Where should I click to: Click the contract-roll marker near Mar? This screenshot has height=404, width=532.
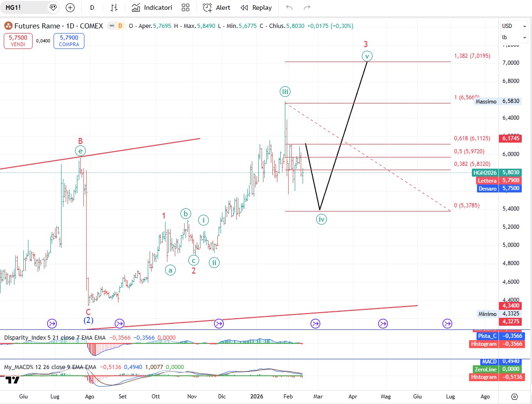pyautogui.click(x=315, y=323)
